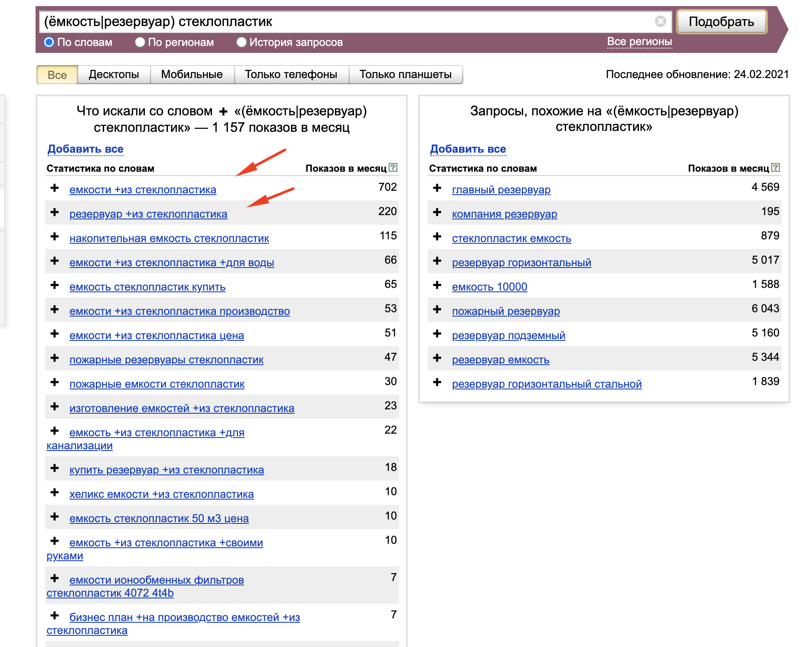Click plus next to 'емкости +из стеклопластика +для воды'
Screen dimensions: 812x647
(x=55, y=261)
